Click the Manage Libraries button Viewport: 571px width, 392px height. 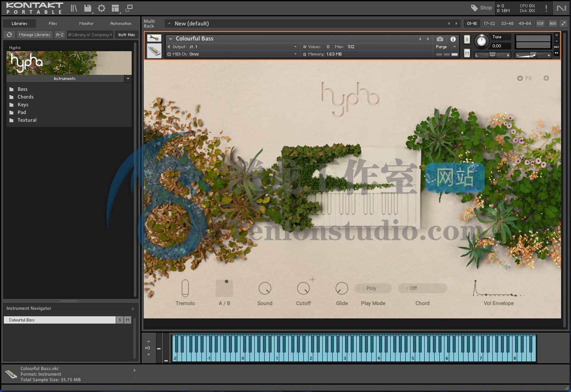[34, 35]
